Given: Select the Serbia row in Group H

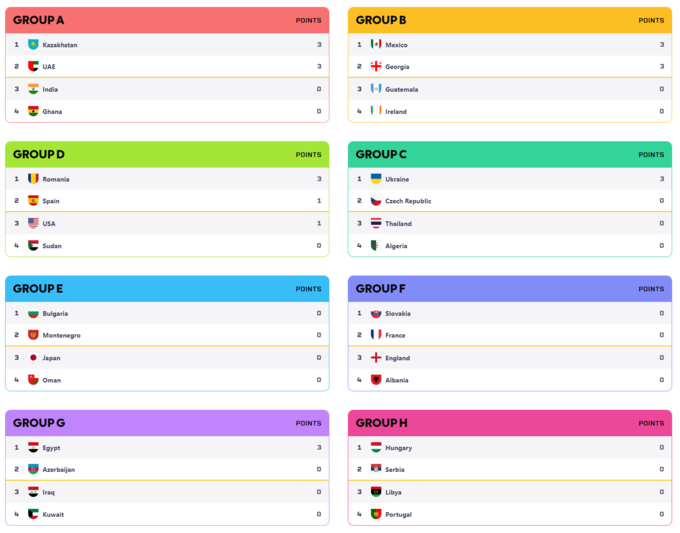Looking at the screenshot, I should (510, 469).
